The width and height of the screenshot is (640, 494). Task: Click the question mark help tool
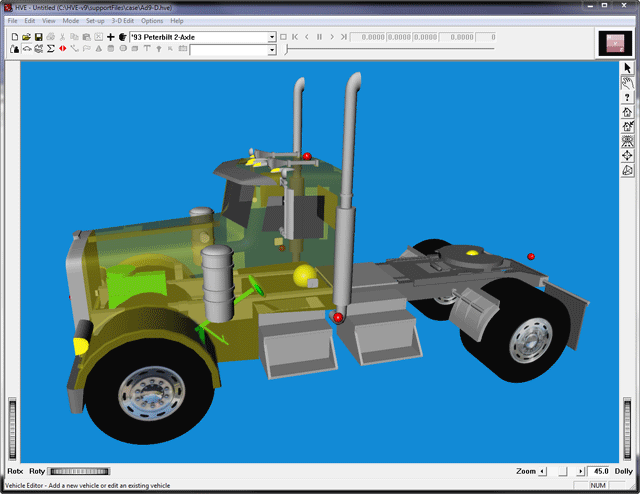pos(627,98)
